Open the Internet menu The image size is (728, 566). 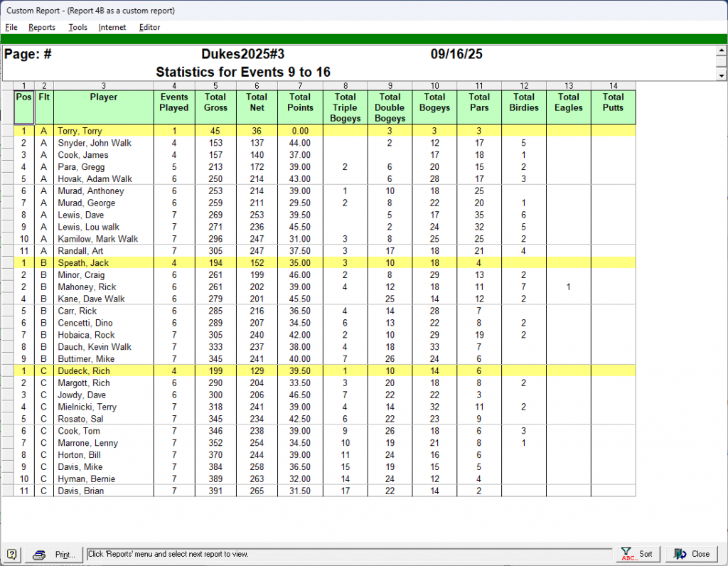pos(112,27)
